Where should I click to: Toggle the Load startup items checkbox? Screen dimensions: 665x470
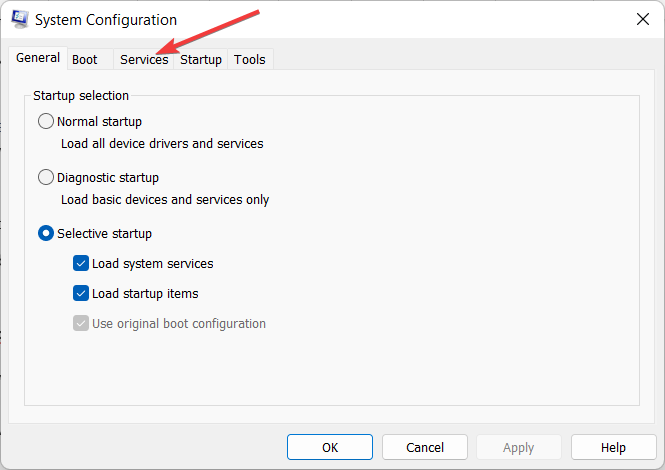point(81,294)
